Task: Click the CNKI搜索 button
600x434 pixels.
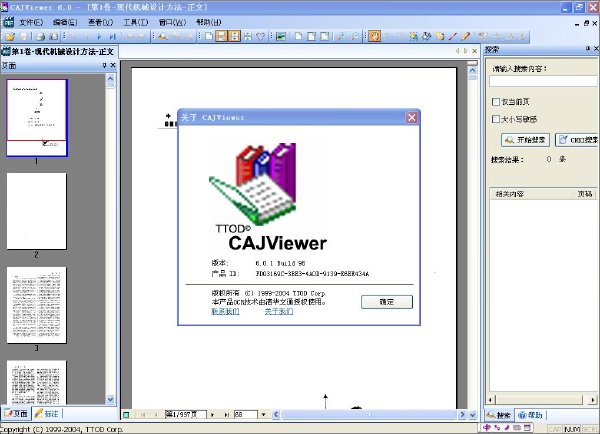Action: (577, 140)
